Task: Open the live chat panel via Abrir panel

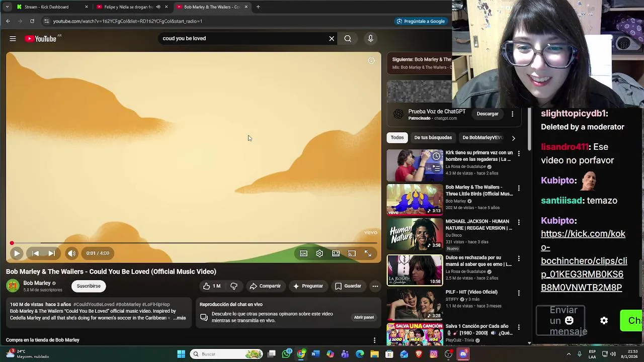Action: (x=364, y=317)
